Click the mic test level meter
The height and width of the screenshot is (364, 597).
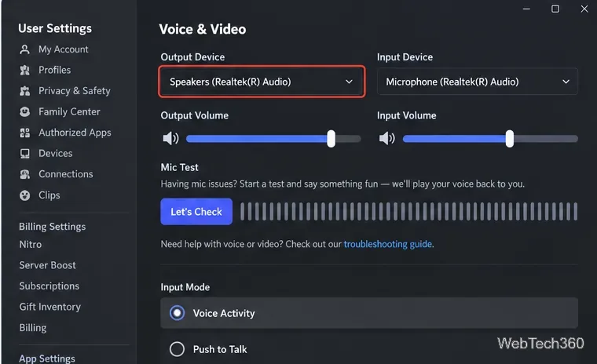tap(408, 212)
